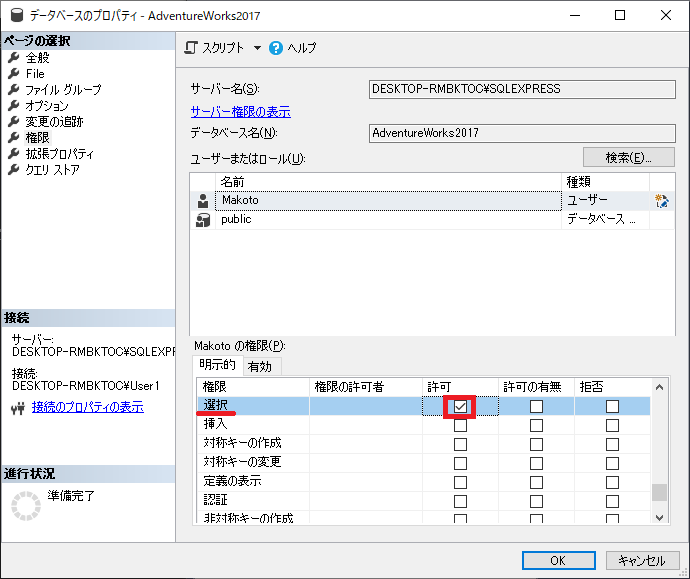The width and height of the screenshot is (690, 579).
Task: Select the Makoto row name
Action: pyautogui.click(x=388, y=201)
